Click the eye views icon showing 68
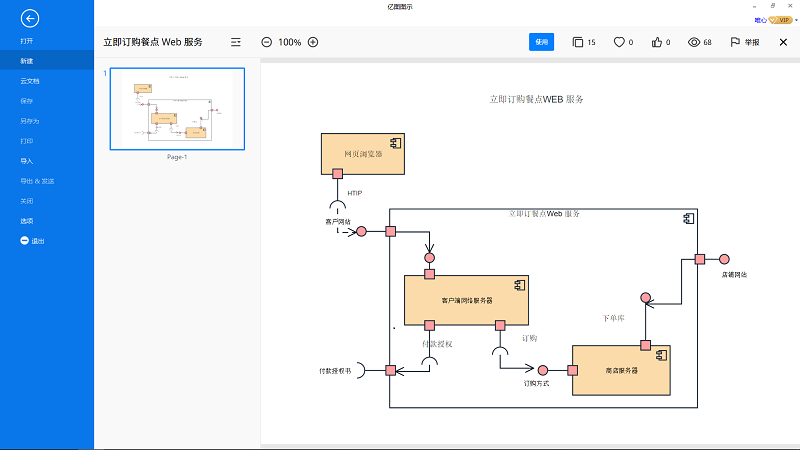The width and height of the screenshot is (800, 450). pos(694,42)
